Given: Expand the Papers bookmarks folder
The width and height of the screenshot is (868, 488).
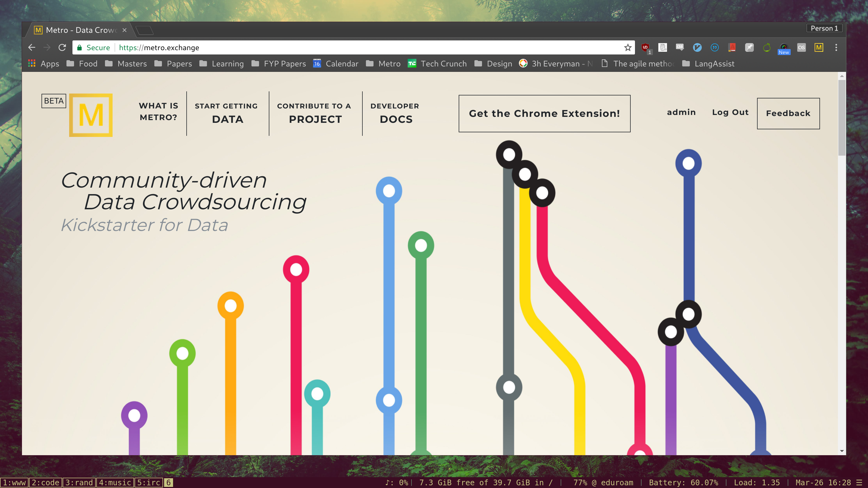Looking at the screenshot, I should pyautogui.click(x=173, y=64).
